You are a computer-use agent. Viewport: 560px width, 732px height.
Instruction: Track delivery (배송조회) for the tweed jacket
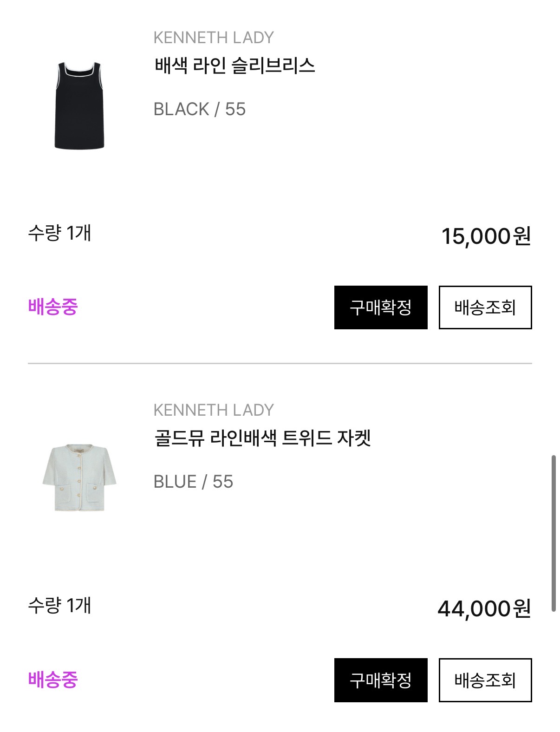click(485, 680)
